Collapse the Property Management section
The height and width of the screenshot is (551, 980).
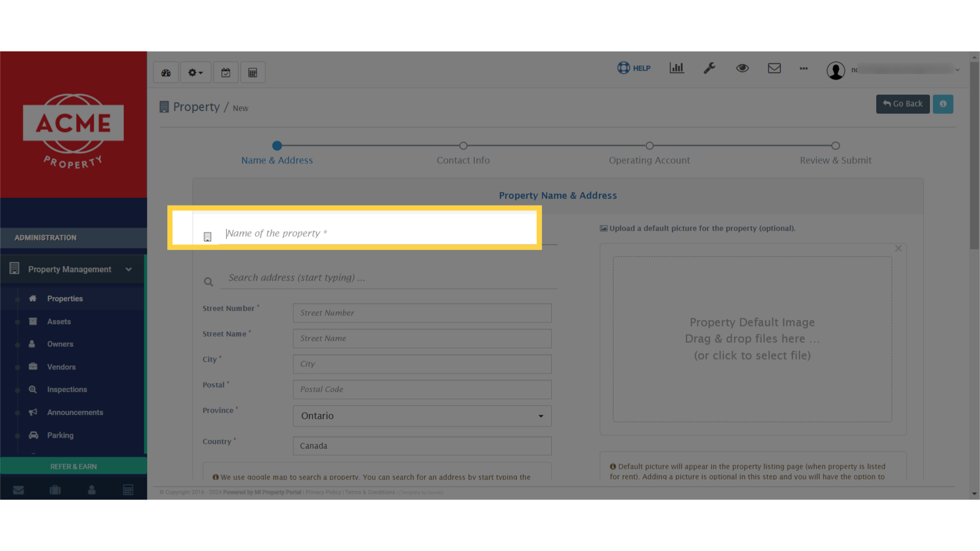coord(129,269)
